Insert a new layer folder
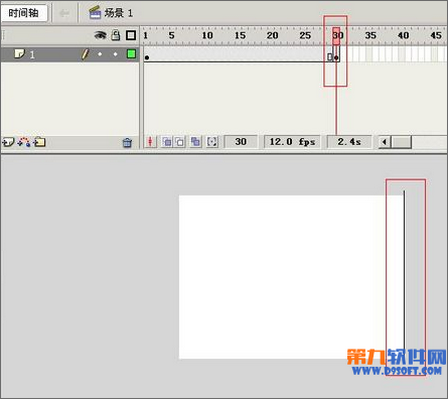 tap(39, 142)
